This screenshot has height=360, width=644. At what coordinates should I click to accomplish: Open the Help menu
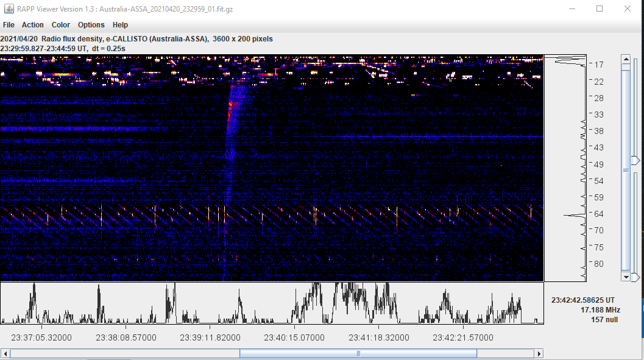pos(120,25)
